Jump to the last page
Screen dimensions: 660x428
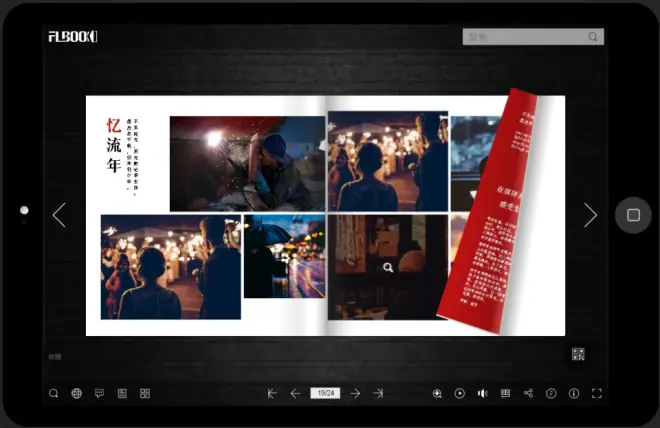[x=378, y=393]
